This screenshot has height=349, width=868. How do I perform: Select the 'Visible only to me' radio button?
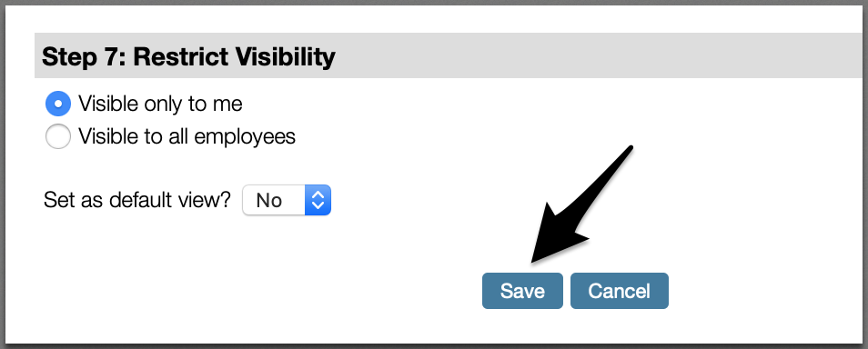(58, 104)
